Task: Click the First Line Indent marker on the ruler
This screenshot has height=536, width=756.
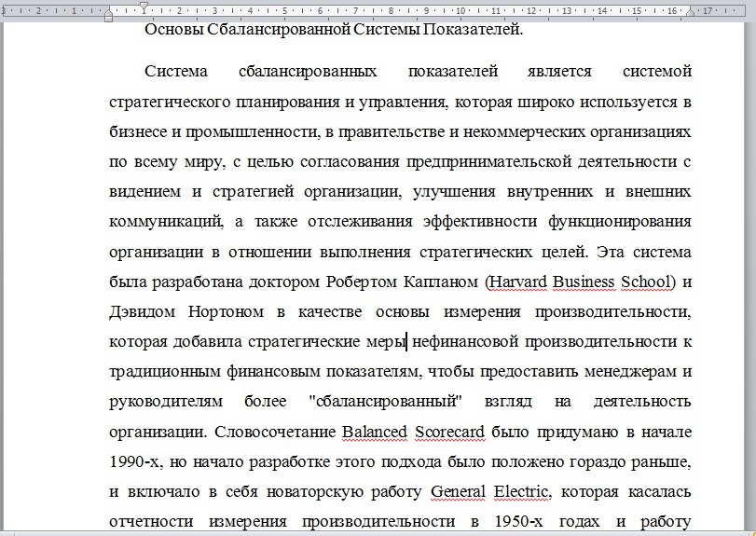Action: point(144,7)
